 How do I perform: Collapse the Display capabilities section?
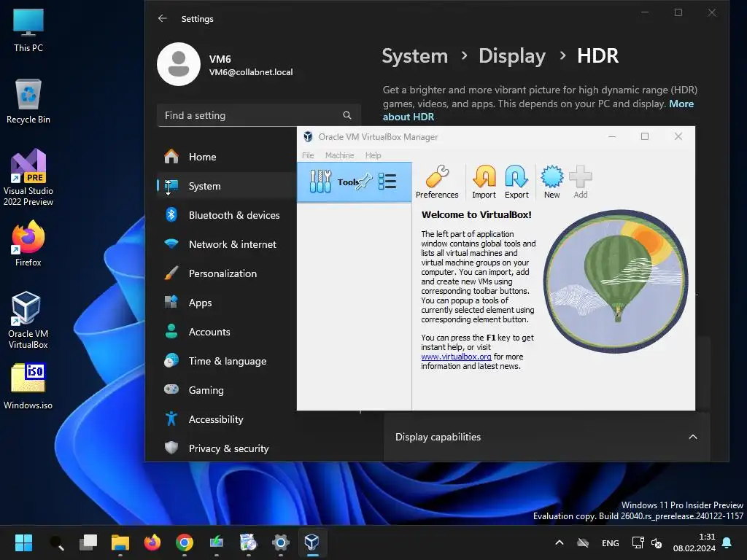693,437
